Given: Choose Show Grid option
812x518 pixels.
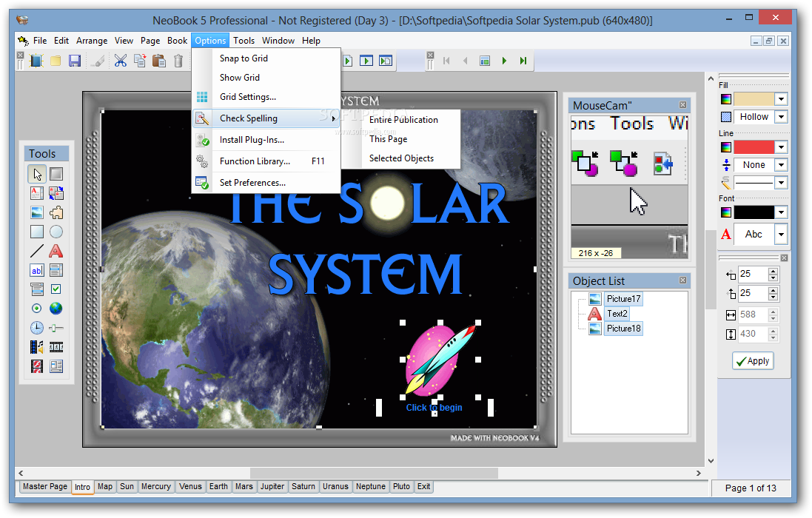Looking at the screenshot, I should click(266, 78).
